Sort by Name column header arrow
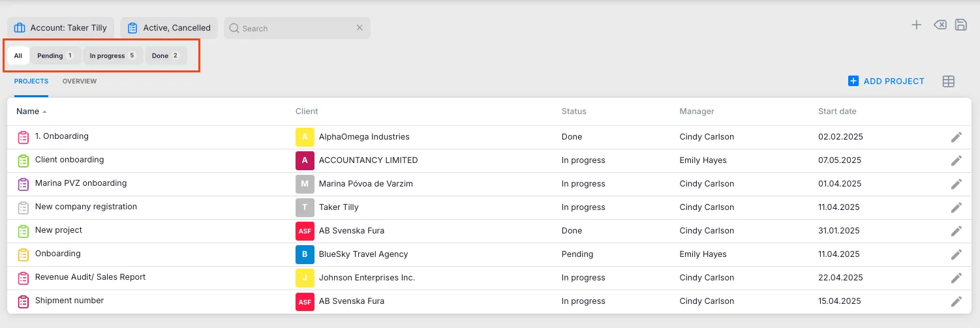 (44, 112)
